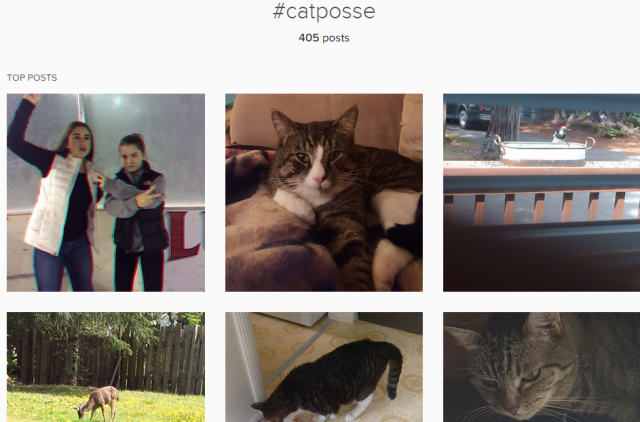Viewport: 640px width, 422px height.
Task: Open the photo of two girls posing
Action: coord(106,193)
